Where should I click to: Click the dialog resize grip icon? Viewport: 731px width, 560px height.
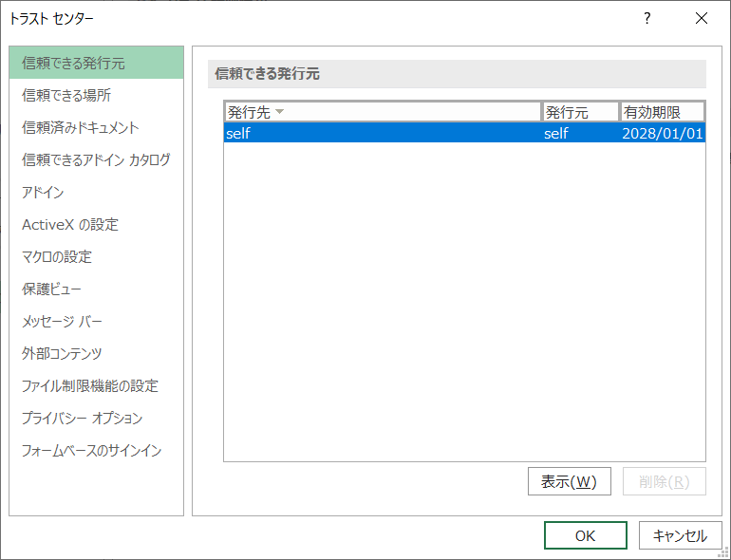[725, 553]
